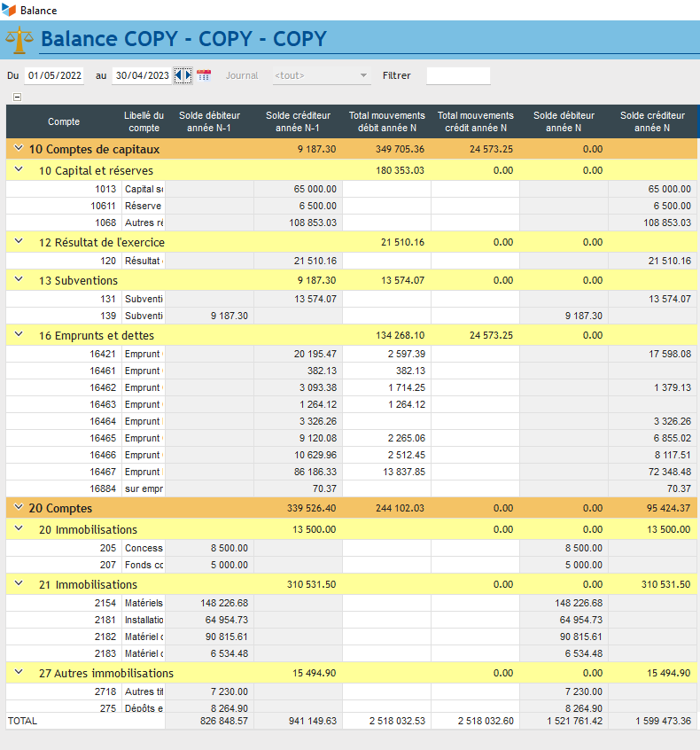Image resolution: width=700 pixels, height=750 pixels.
Task: Collapse the 10 Capital et réserves subgroup
Action: click(19, 170)
